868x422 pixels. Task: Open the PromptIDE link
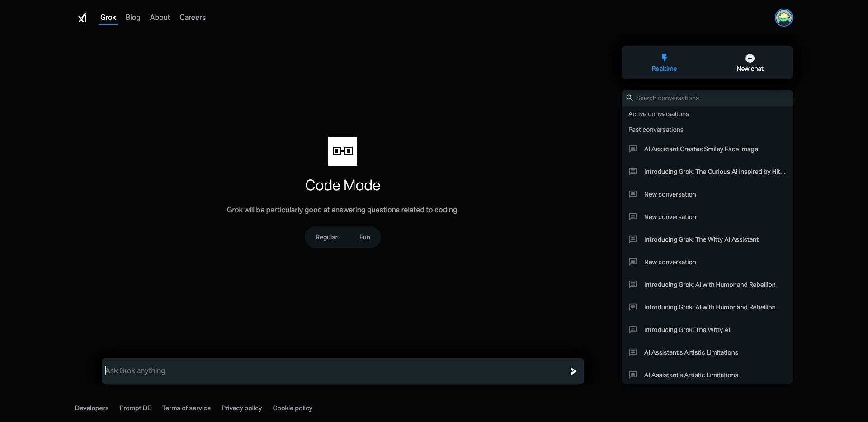coord(135,408)
